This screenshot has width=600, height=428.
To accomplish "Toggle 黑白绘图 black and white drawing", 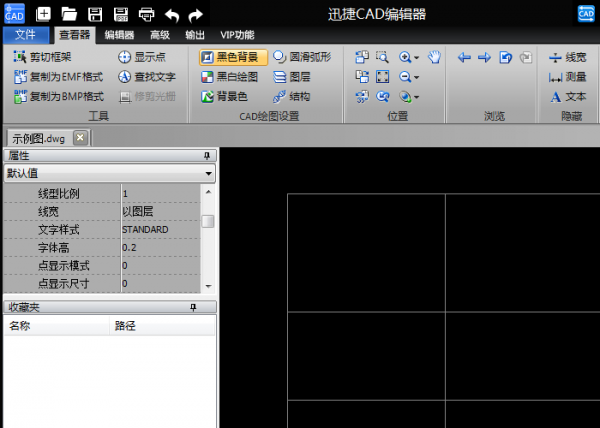I will coord(230,77).
